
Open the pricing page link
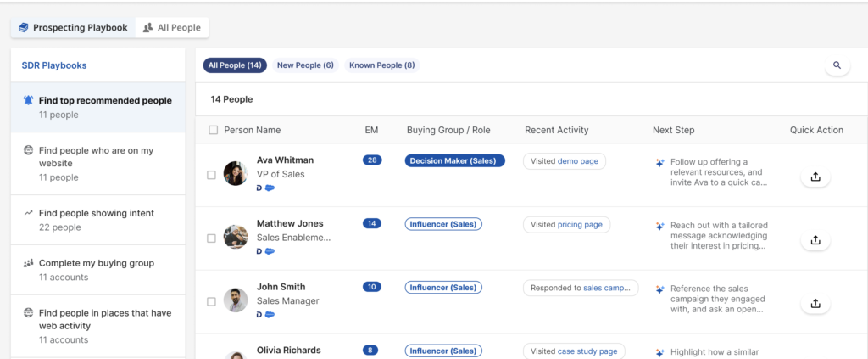coord(580,225)
